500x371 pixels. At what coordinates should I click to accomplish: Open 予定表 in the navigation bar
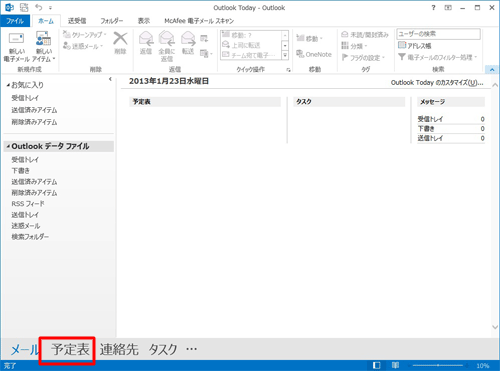(x=70, y=349)
